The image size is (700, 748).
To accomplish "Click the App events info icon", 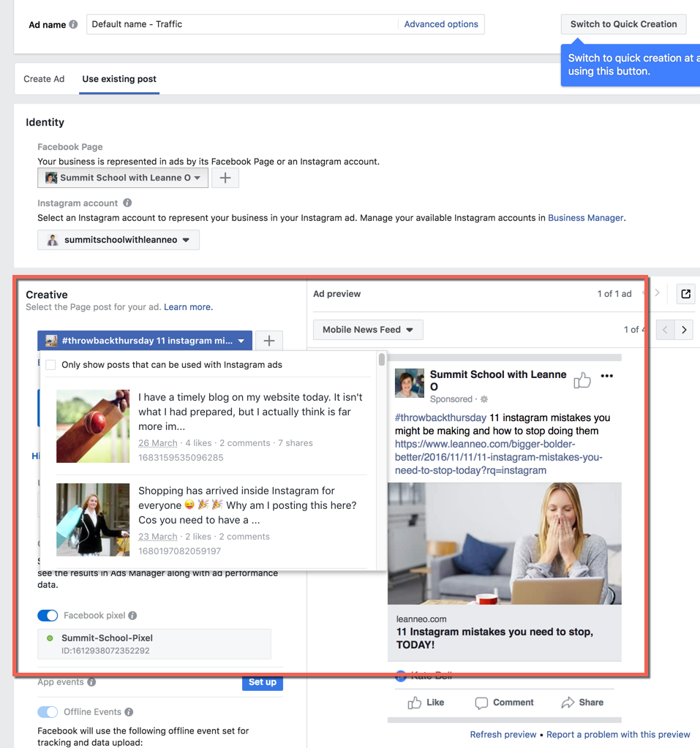I will coord(91,682).
